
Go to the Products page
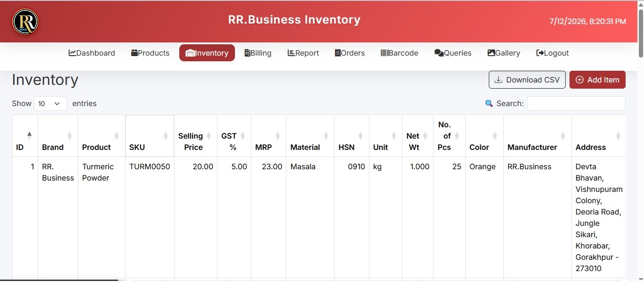[151, 53]
